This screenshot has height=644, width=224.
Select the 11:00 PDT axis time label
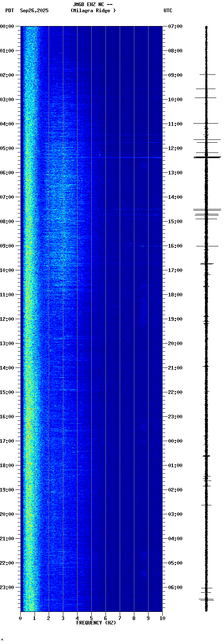7,295
